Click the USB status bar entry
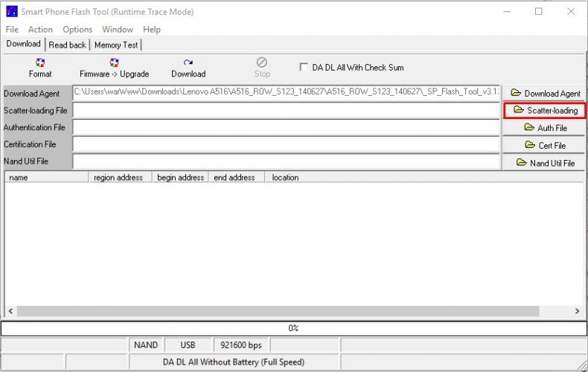588x372 pixels. pyautogui.click(x=188, y=345)
